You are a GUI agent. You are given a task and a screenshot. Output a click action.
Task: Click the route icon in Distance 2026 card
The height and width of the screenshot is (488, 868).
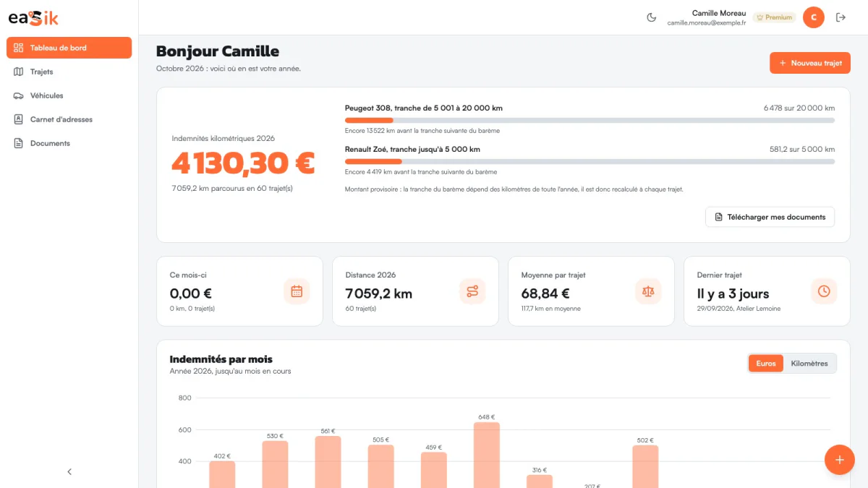(x=472, y=291)
